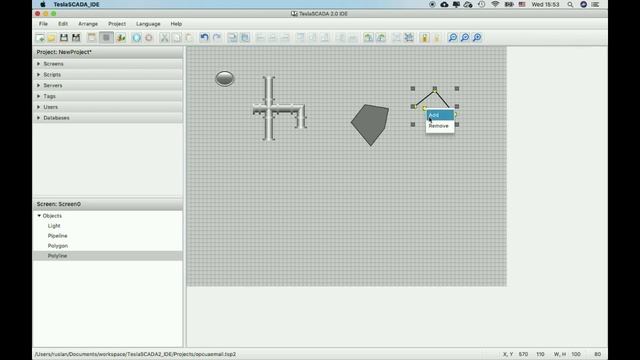The width and height of the screenshot is (640, 360).
Task: Open the Edit menu
Action: 63,24
